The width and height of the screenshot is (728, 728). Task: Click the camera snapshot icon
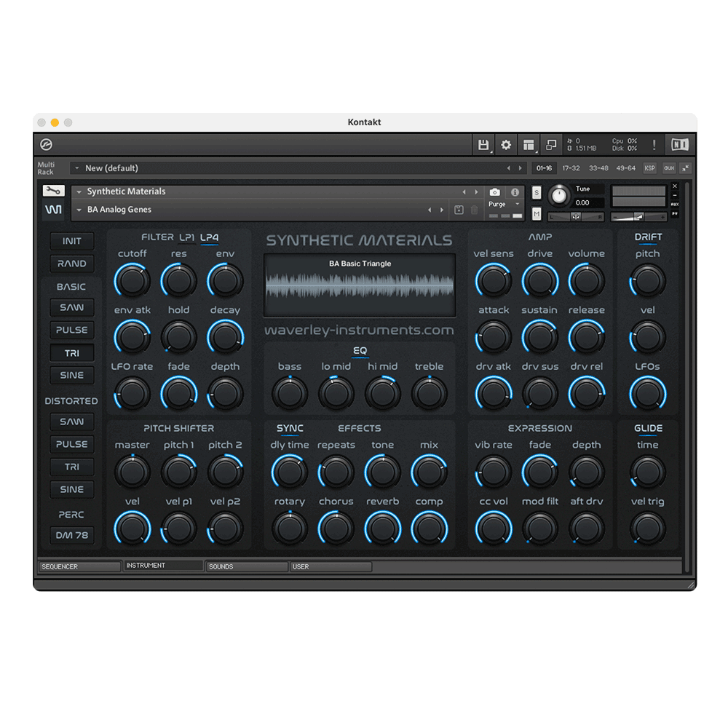click(496, 193)
